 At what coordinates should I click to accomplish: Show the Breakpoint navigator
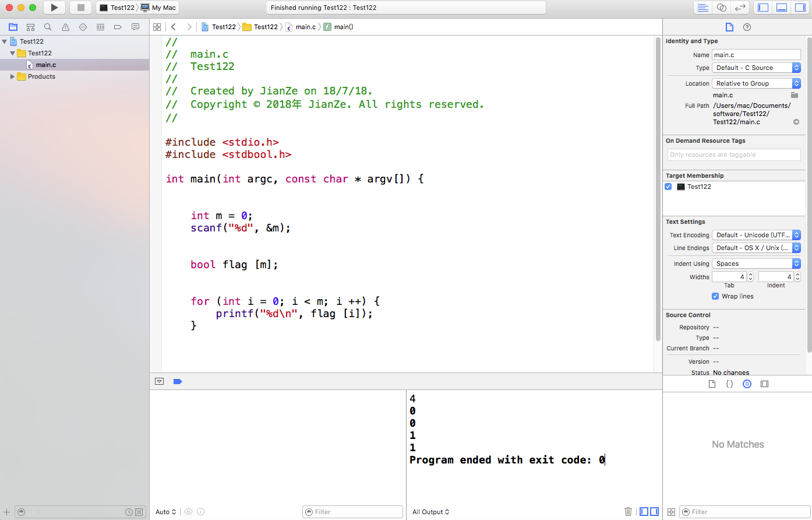coord(118,27)
